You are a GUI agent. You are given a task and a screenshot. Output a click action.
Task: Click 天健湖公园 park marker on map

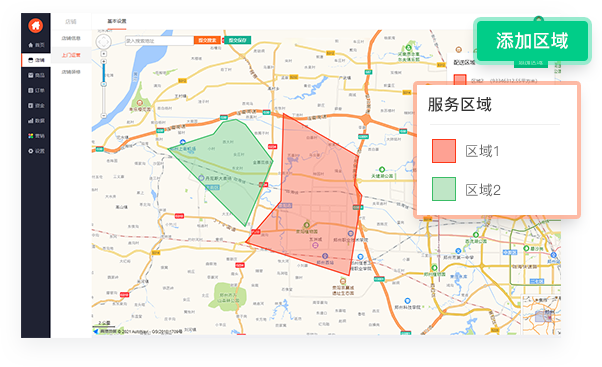(x=382, y=170)
